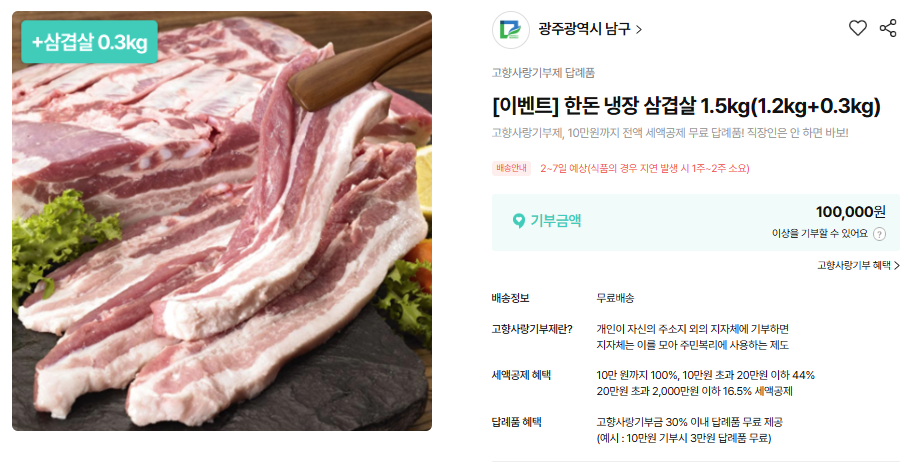Click the question mark help icon
The width and height of the screenshot is (909, 469).
click(879, 234)
